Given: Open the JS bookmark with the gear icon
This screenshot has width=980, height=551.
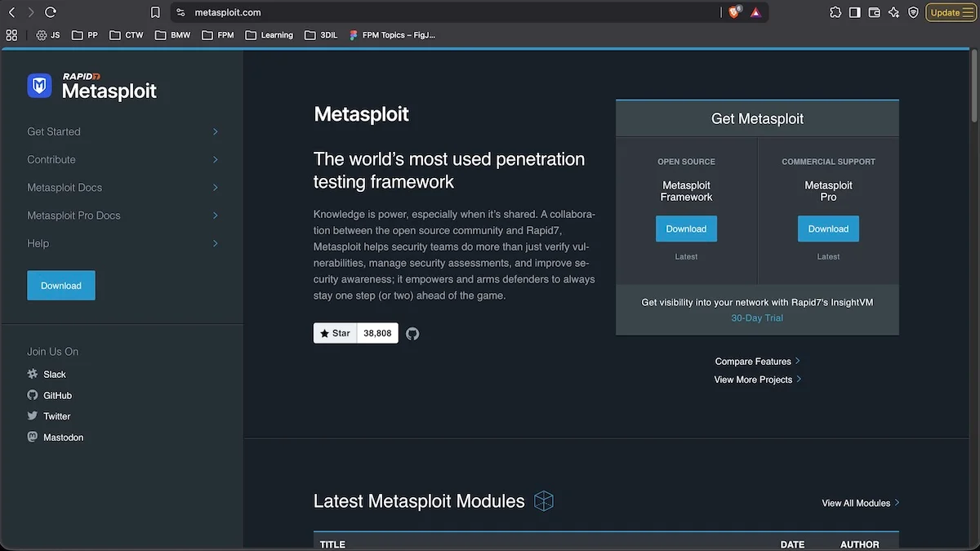Looking at the screenshot, I should pos(48,35).
